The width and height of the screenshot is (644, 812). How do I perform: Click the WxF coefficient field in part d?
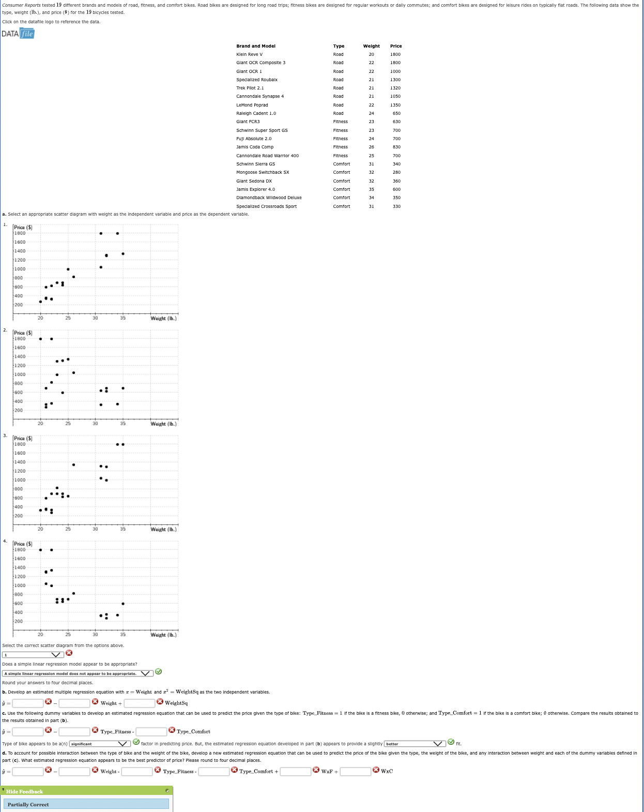[296, 772]
